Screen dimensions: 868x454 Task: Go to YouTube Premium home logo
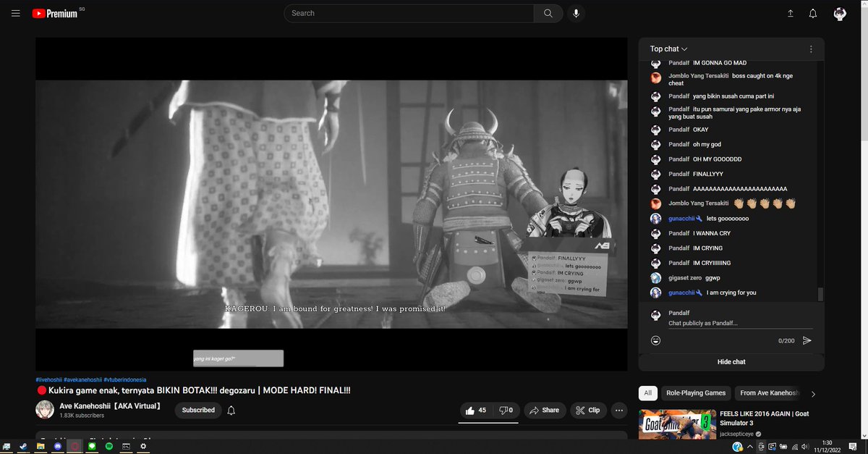(54, 13)
